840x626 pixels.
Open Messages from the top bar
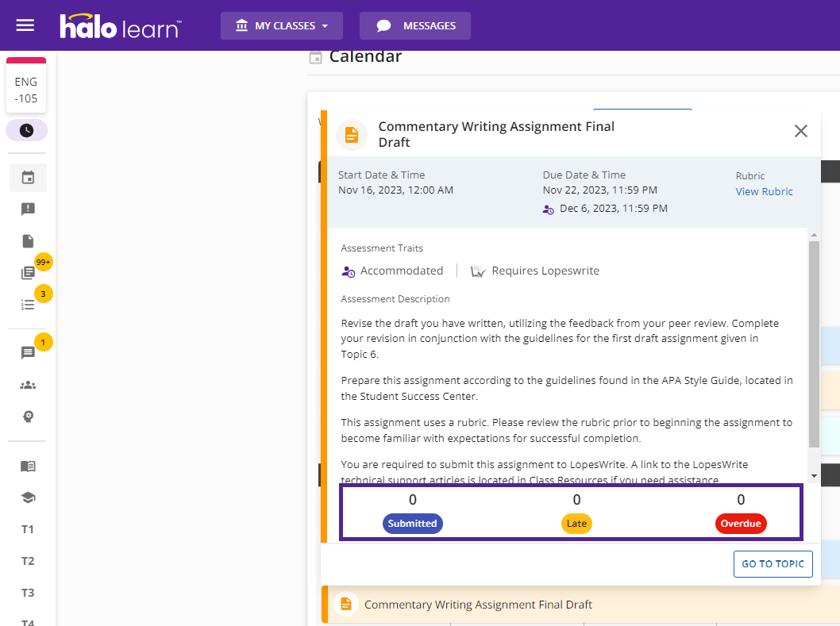pos(415,25)
